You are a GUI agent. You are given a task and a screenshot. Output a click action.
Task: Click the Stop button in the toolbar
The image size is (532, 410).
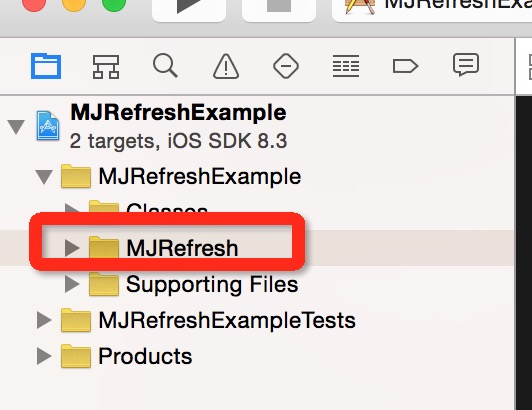click(279, 8)
